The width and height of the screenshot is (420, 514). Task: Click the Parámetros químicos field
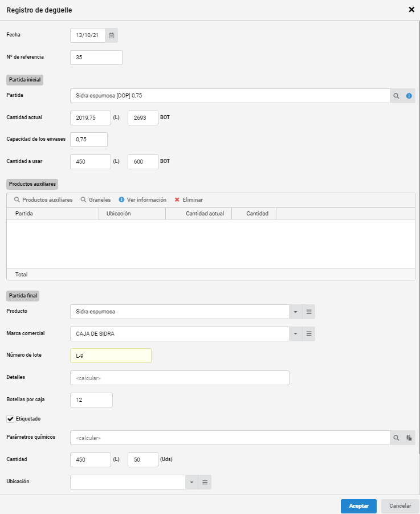point(230,438)
